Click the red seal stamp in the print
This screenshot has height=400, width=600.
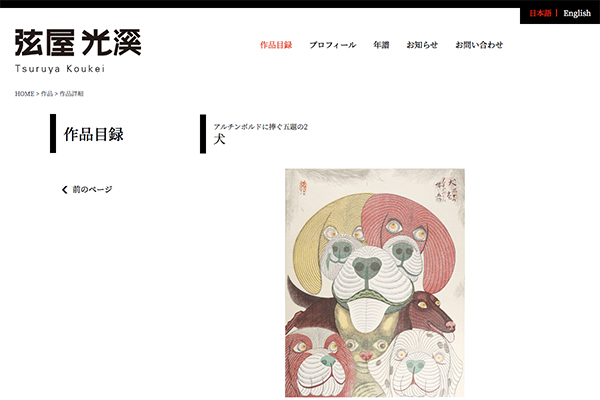point(304,188)
